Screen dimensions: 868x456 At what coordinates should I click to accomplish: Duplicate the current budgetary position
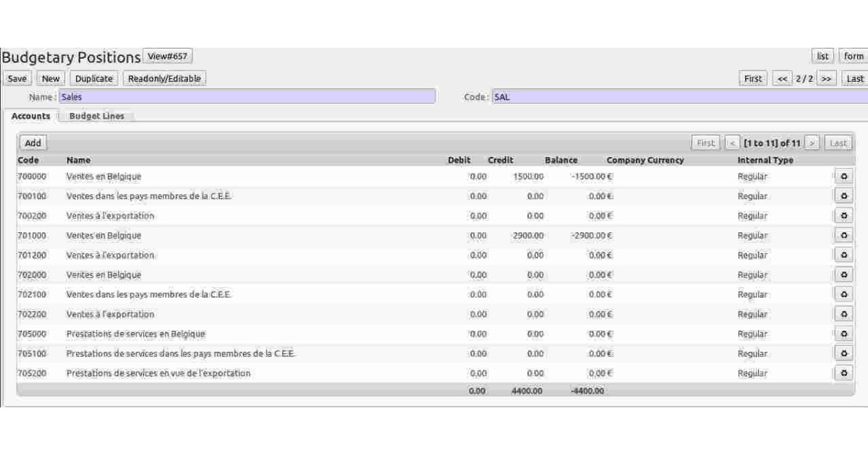coord(94,78)
